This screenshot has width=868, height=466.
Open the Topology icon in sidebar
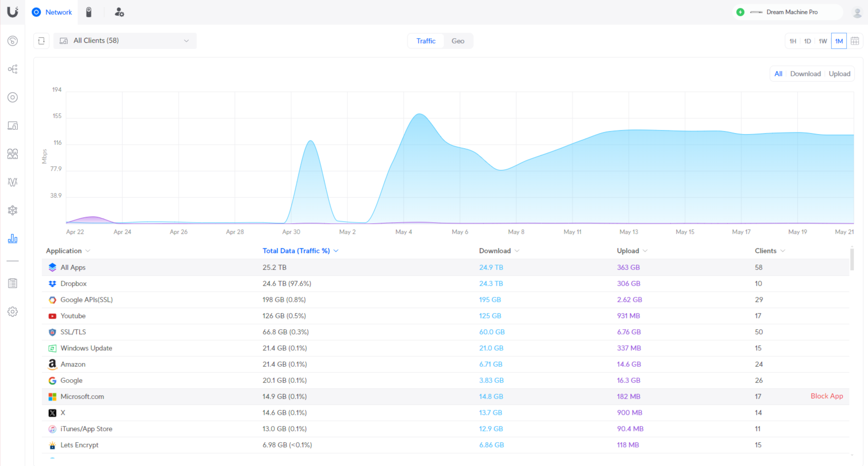[12, 69]
